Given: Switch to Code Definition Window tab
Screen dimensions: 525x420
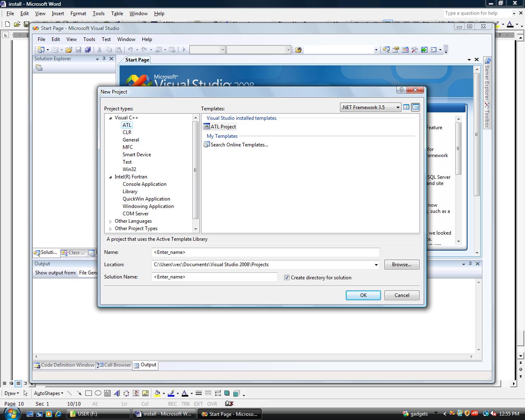Looking at the screenshot, I should coord(64,365).
